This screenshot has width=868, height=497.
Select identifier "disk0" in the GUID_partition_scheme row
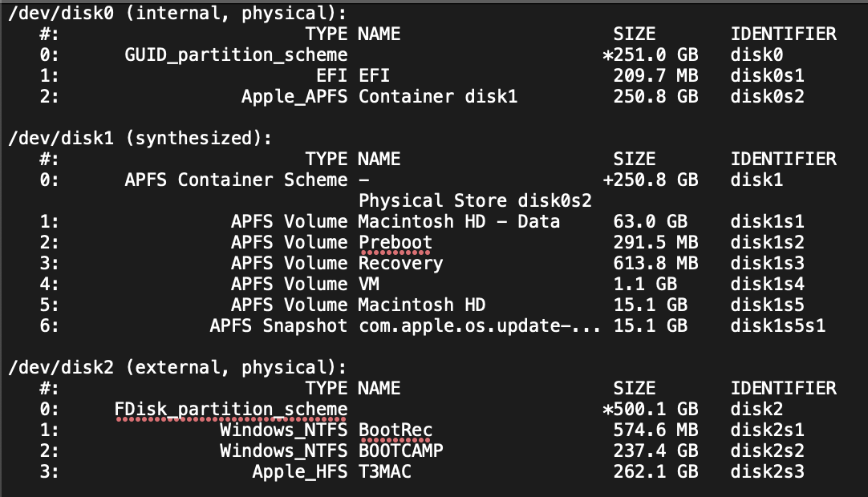tap(756, 55)
